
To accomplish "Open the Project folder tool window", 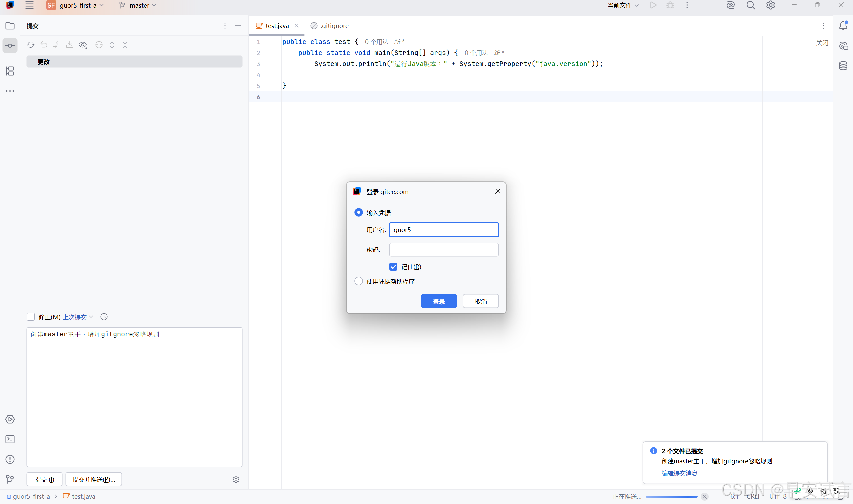I will pyautogui.click(x=10, y=26).
